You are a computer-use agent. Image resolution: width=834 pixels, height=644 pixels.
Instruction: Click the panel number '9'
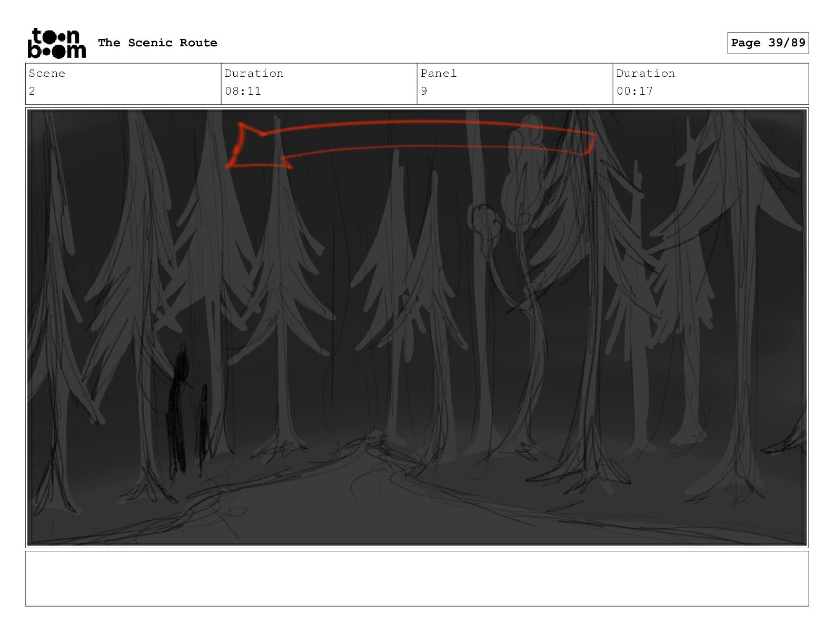[424, 91]
